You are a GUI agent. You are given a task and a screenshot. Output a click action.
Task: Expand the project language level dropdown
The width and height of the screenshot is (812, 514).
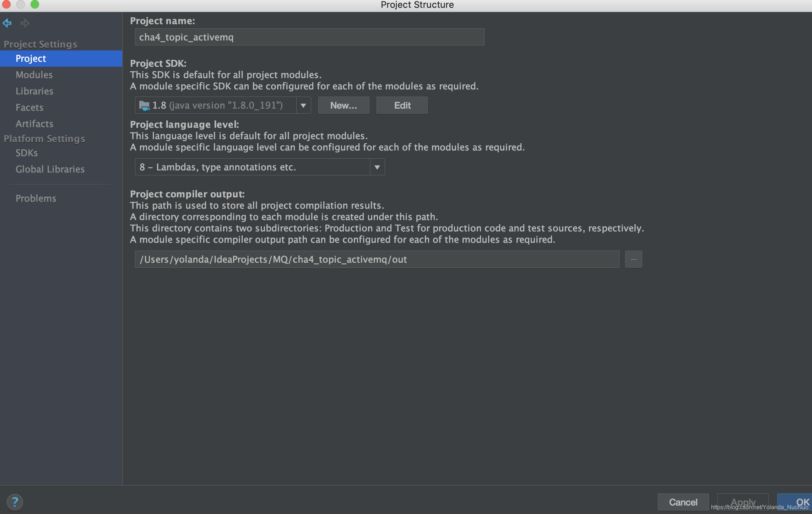tap(377, 167)
